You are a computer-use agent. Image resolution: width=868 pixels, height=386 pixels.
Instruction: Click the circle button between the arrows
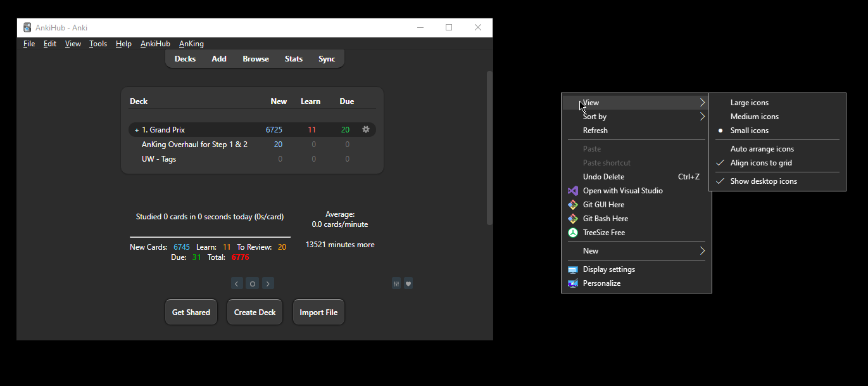[252, 283]
